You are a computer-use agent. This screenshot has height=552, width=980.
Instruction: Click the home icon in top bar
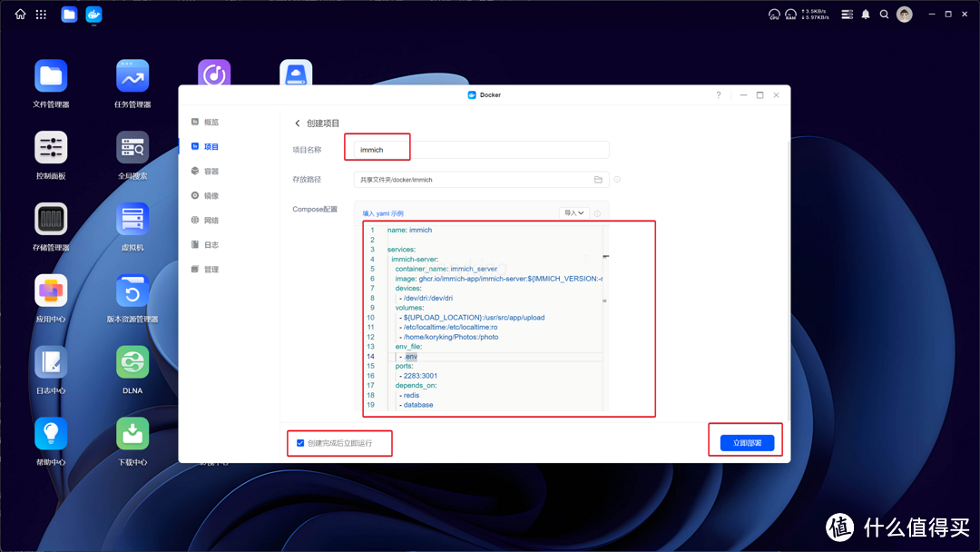(x=21, y=14)
